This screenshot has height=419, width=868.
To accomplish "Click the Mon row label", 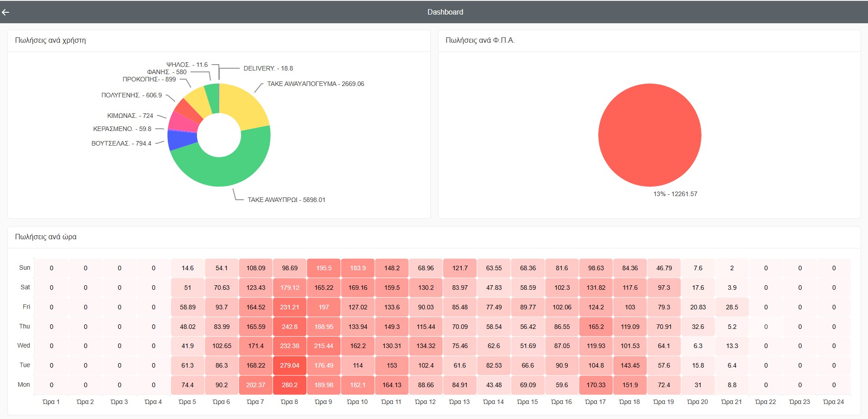I will click(x=24, y=384).
